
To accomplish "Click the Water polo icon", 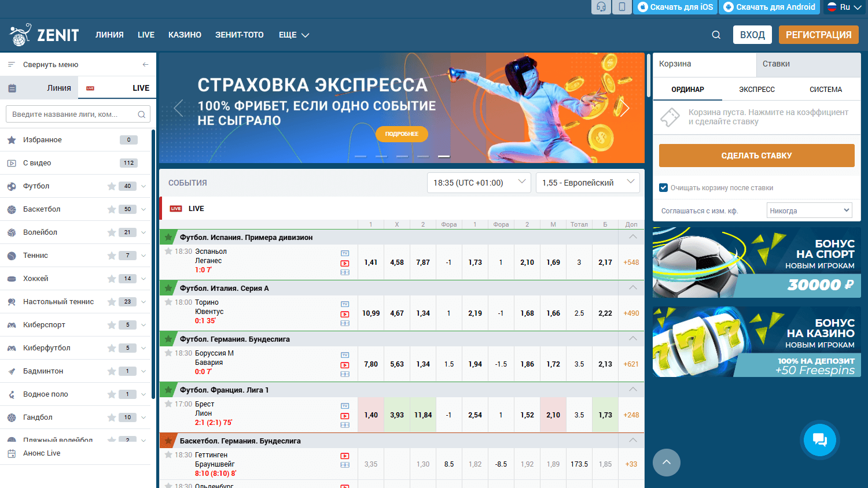I will click(12, 394).
